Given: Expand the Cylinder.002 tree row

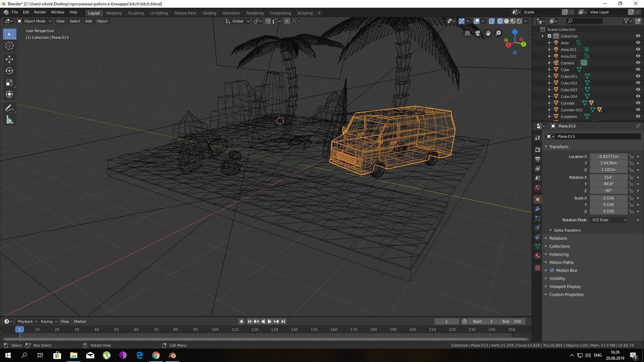Looking at the screenshot, I should [x=549, y=110].
